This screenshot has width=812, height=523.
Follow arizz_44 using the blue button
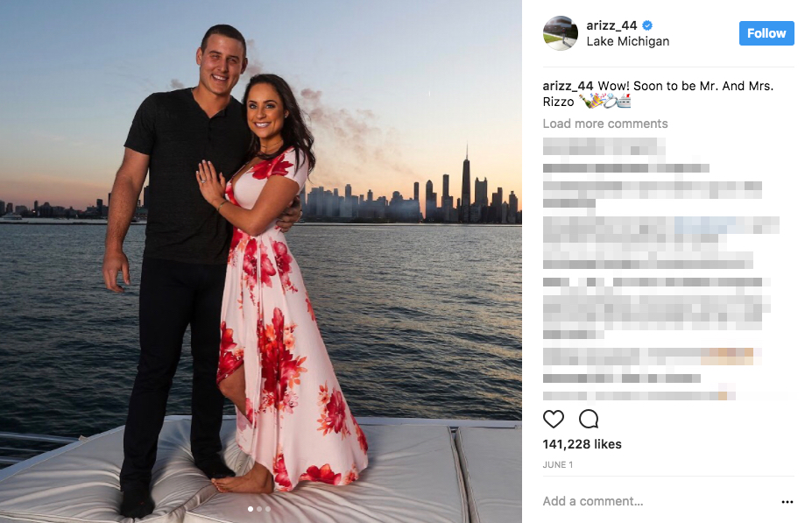tap(766, 33)
